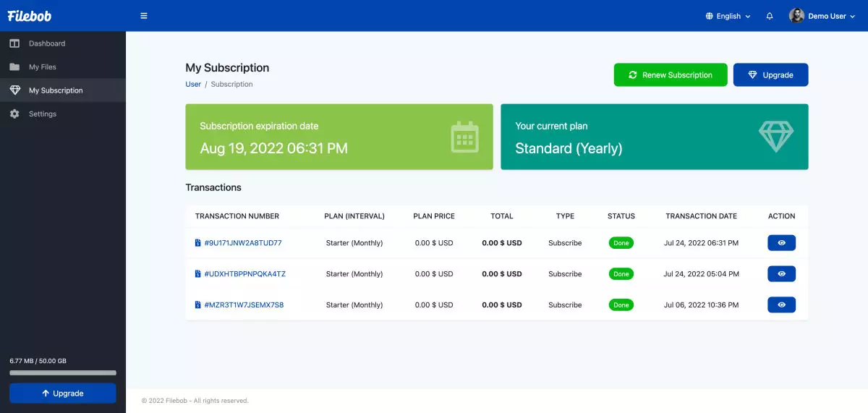This screenshot has width=868, height=413.
Task: Click the STATUS column header
Action: click(621, 216)
